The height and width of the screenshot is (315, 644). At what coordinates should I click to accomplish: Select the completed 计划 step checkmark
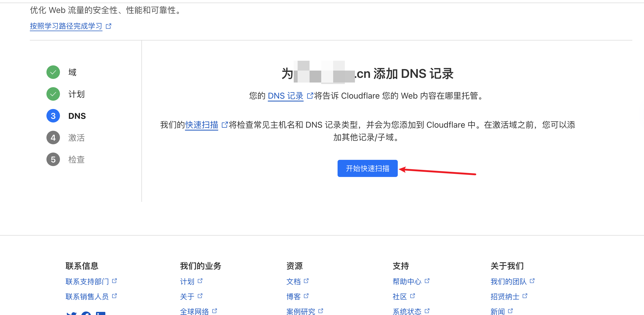pos(53,94)
